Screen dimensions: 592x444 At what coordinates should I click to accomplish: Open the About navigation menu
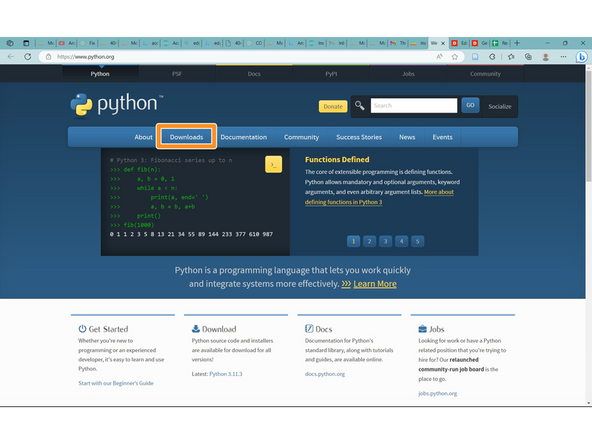[x=143, y=137]
